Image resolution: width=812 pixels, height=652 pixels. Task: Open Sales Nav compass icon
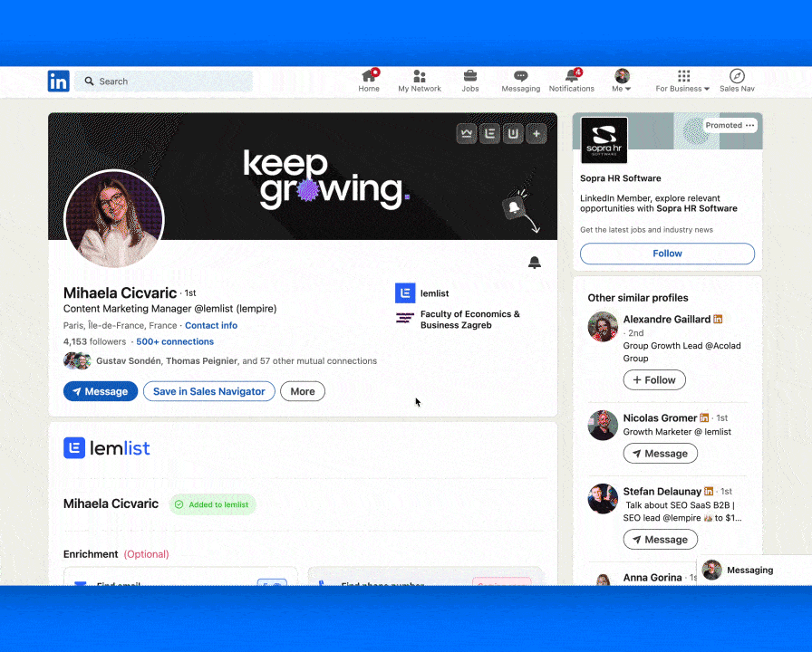[737, 76]
